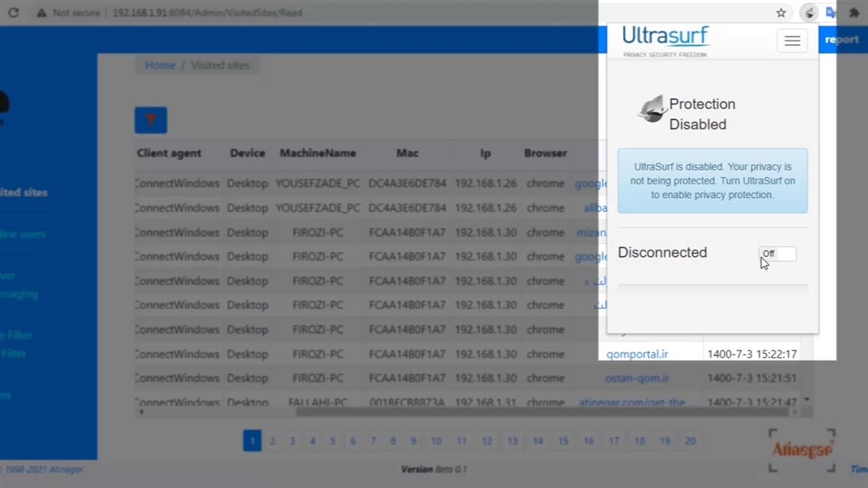Open Visited sites in the sidebar

pyautogui.click(x=24, y=192)
